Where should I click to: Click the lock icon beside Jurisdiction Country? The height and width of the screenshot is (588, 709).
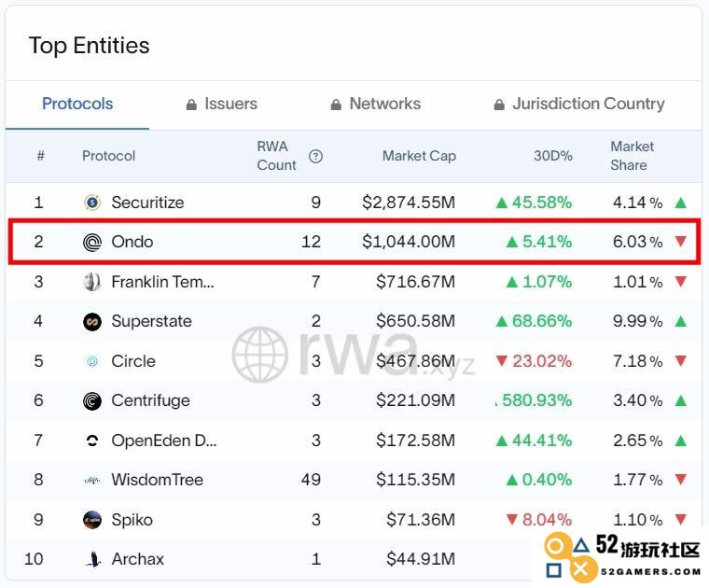499,105
